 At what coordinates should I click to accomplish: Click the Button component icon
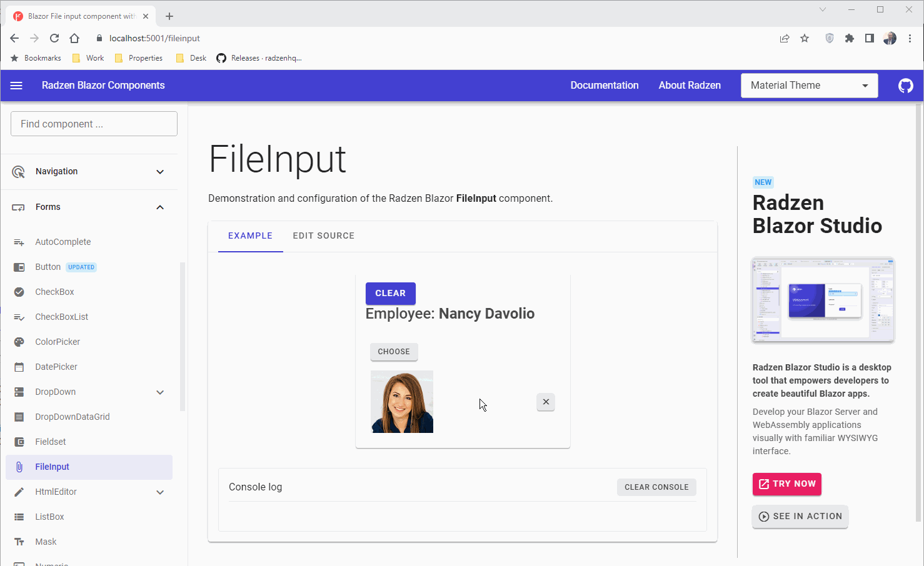point(19,267)
